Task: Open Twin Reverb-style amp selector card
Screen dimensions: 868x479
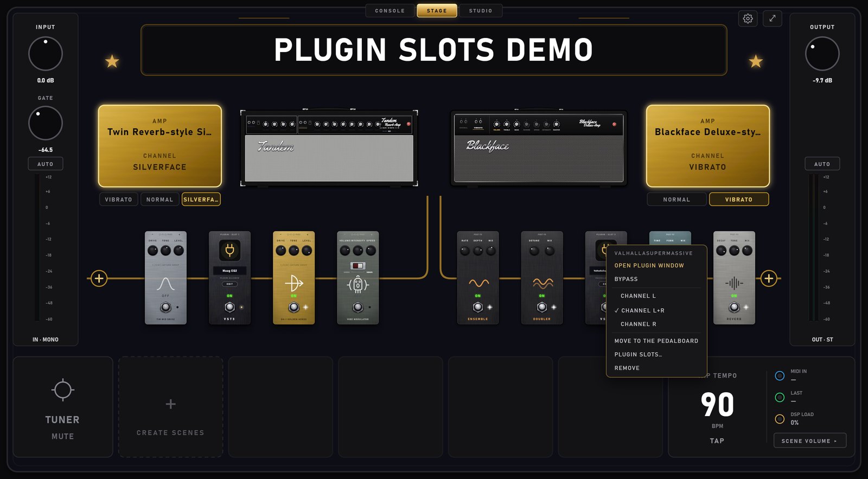Action: (x=160, y=146)
